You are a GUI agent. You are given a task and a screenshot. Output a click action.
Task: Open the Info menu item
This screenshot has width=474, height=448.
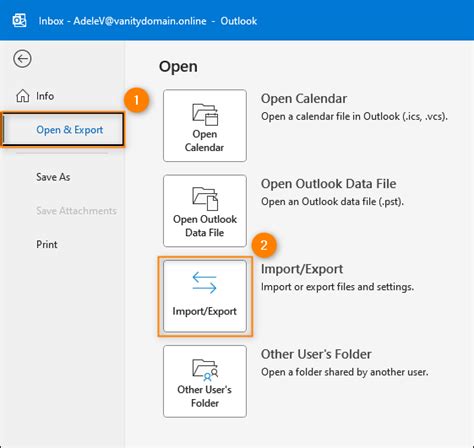pyautogui.click(x=45, y=96)
